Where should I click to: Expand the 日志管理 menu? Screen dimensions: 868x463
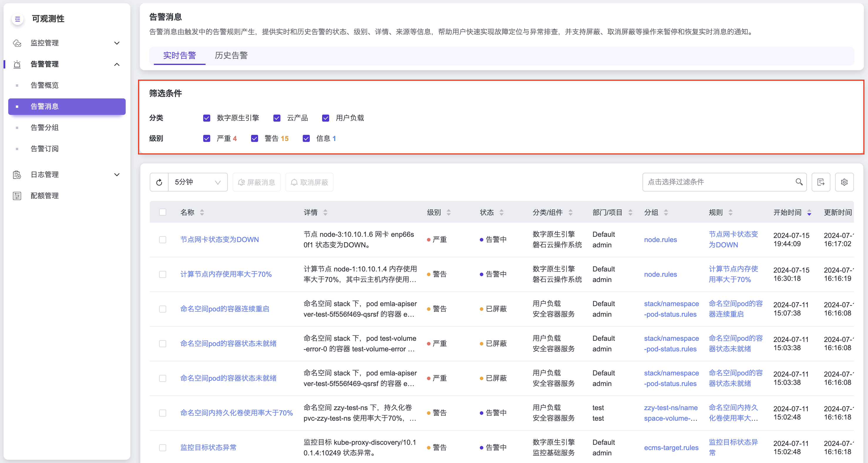pyautogui.click(x=117, y=174)
